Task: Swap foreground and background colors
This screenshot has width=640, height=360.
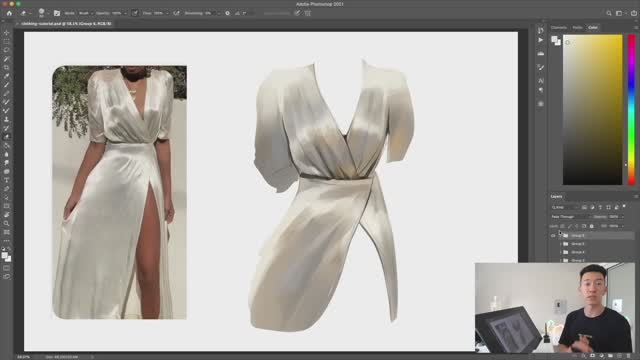Action: [10, 249]
